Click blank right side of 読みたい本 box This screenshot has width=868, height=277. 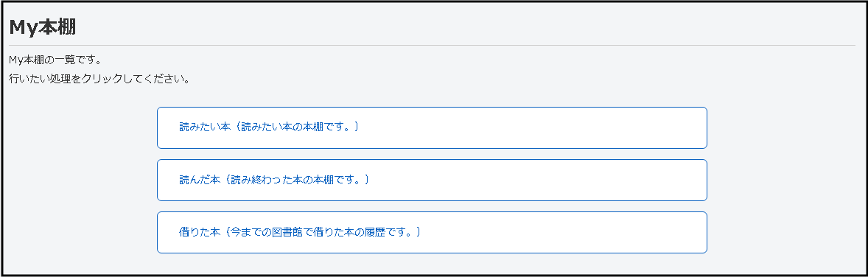coord(553,127)
